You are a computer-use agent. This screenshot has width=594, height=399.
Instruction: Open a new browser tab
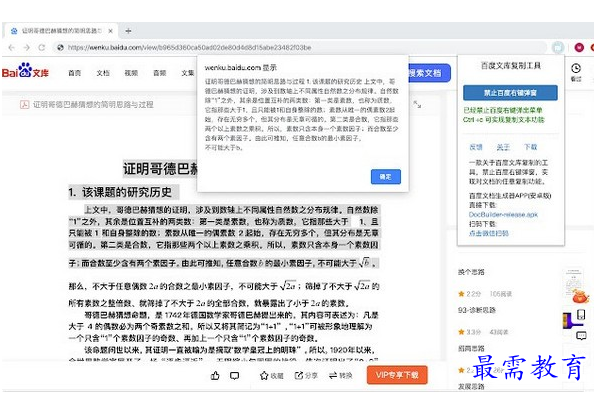pyautogui.click(x=128, y=31)
